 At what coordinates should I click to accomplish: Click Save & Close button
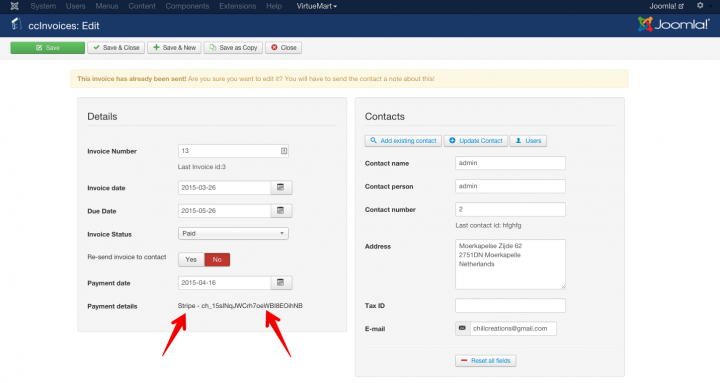[116, 48]
